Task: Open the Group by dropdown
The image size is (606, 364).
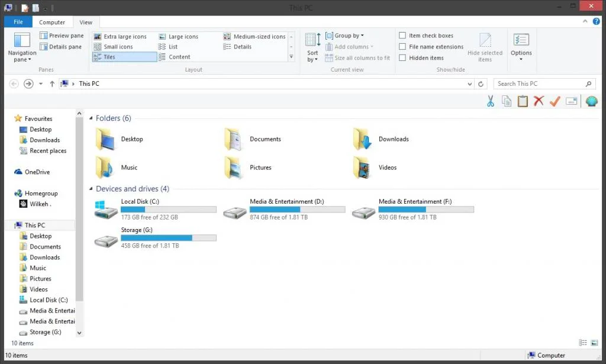Action: [345, 36]
